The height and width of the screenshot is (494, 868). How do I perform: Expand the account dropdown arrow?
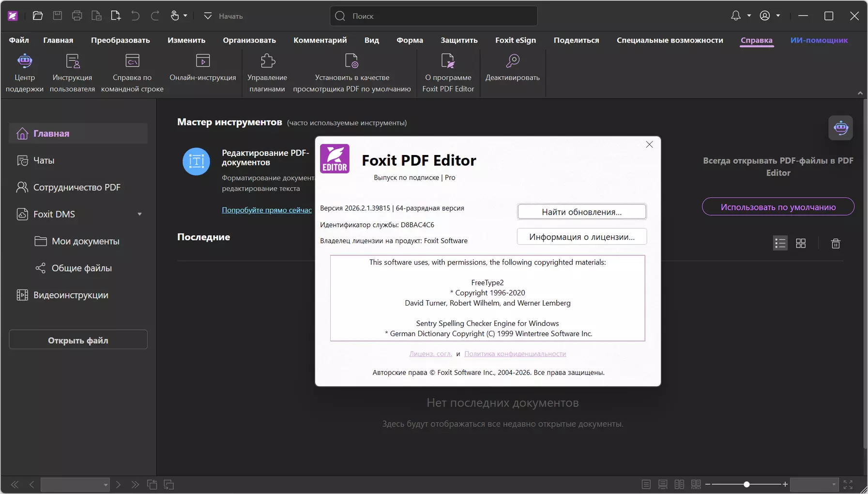coord(778,16)
